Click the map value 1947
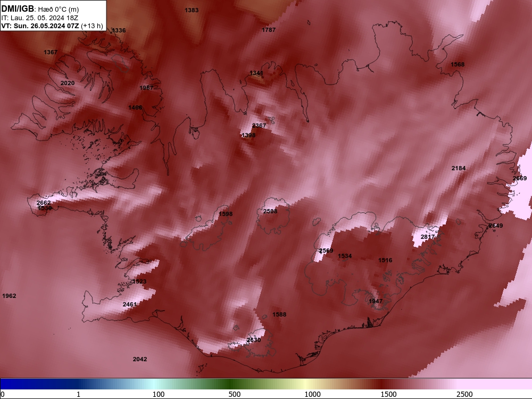Screen dimensions: 532x399 click(376, 301)
